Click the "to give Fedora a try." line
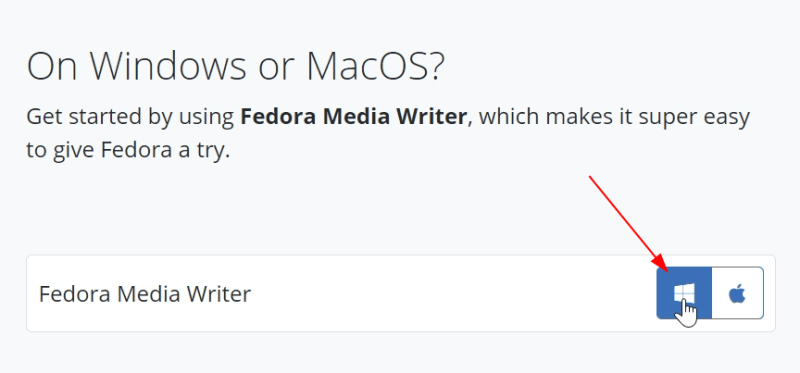Screen dimensions: 800x373 (x=128, y=152)
